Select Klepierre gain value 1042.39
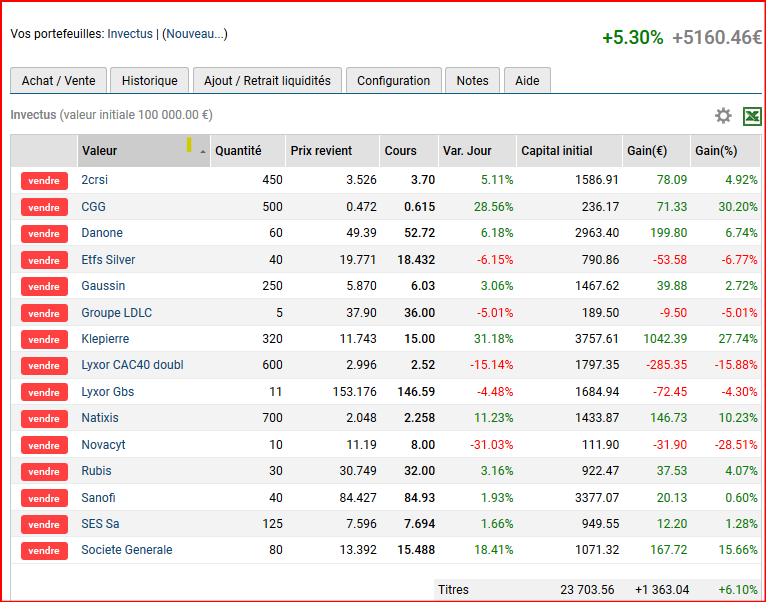 [664, 339]
